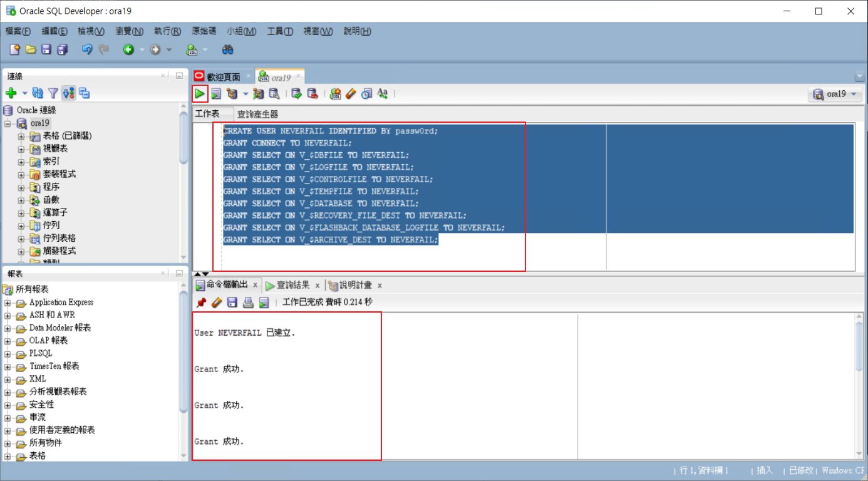Clear the worksheet with the eraser icon
This screenshot has height=481, width=868.
click(351, 94)
